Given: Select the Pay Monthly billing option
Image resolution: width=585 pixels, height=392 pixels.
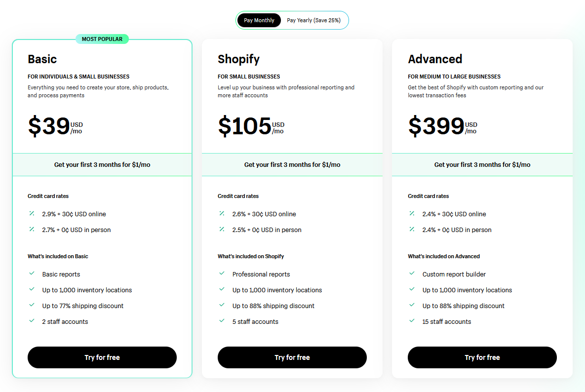Looking at the screenshot, I should [259, 20].
